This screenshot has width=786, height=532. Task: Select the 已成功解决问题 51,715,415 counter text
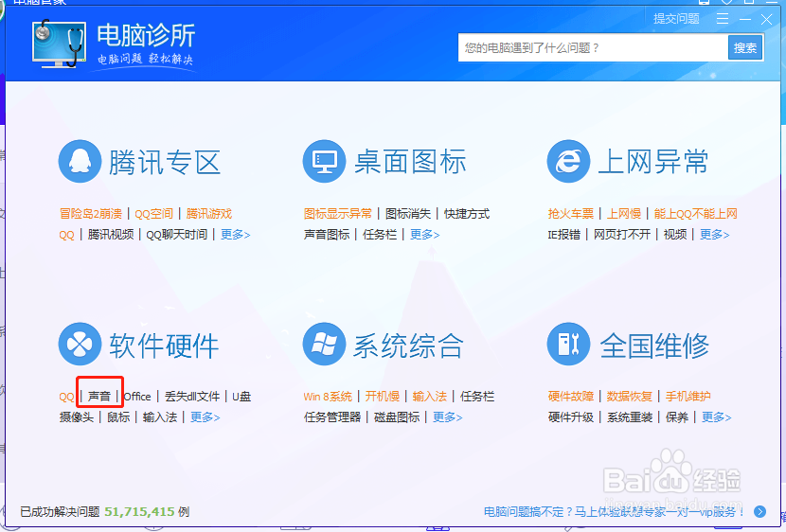(x=105, y=511)
